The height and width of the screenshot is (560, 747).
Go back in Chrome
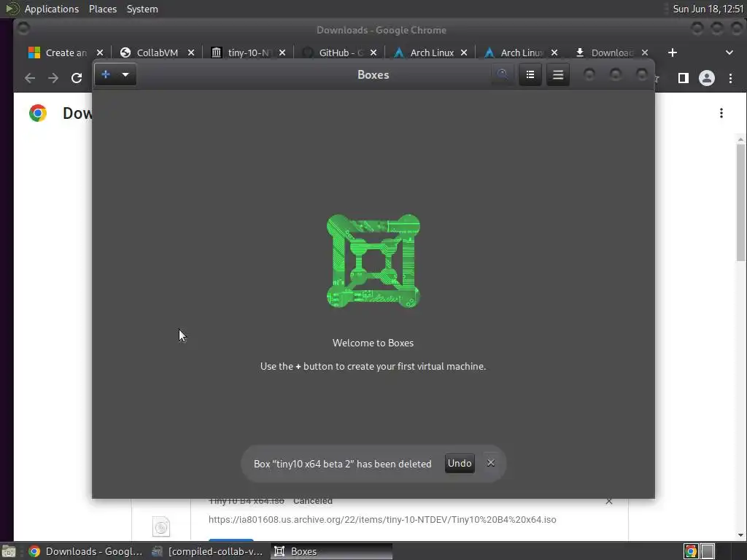coord(30,78)
